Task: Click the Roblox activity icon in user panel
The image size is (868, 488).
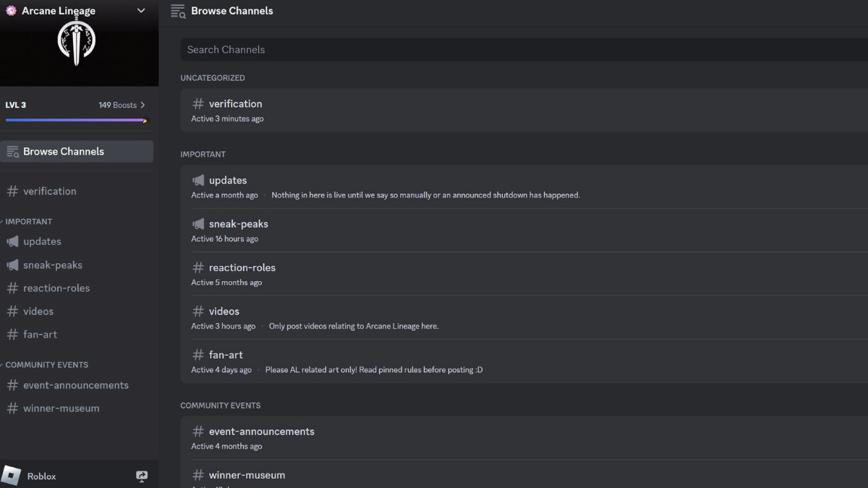Action: (12, 476)
